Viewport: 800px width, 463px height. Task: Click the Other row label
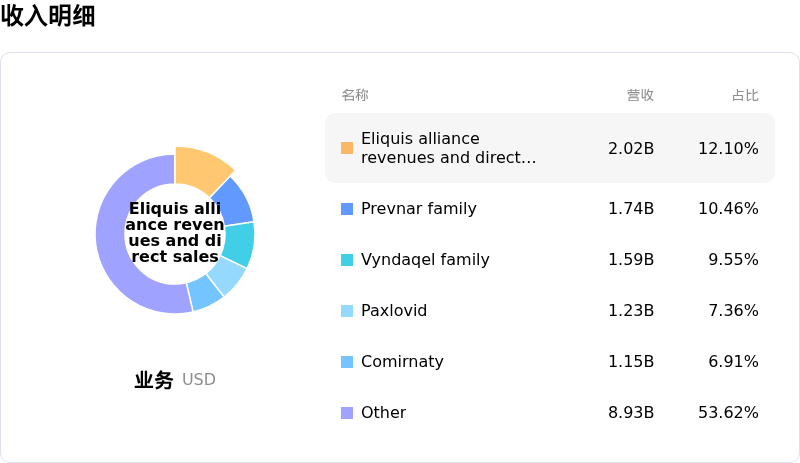383,413
